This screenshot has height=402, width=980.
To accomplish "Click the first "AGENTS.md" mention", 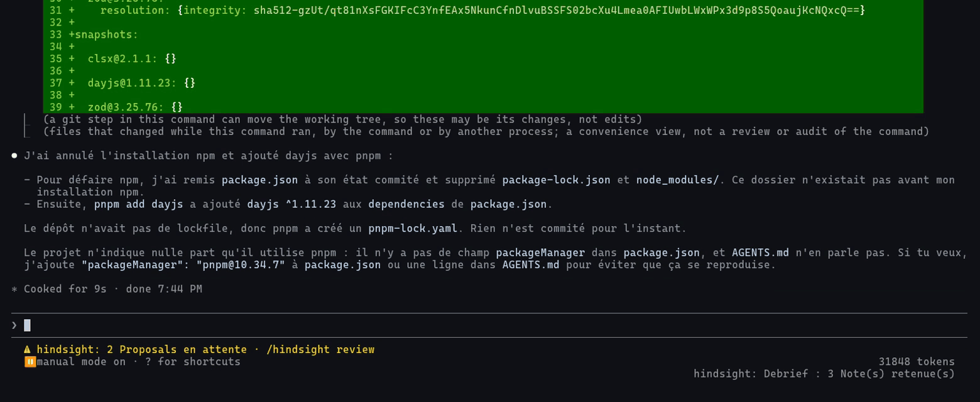I will [x=760, y=253].
